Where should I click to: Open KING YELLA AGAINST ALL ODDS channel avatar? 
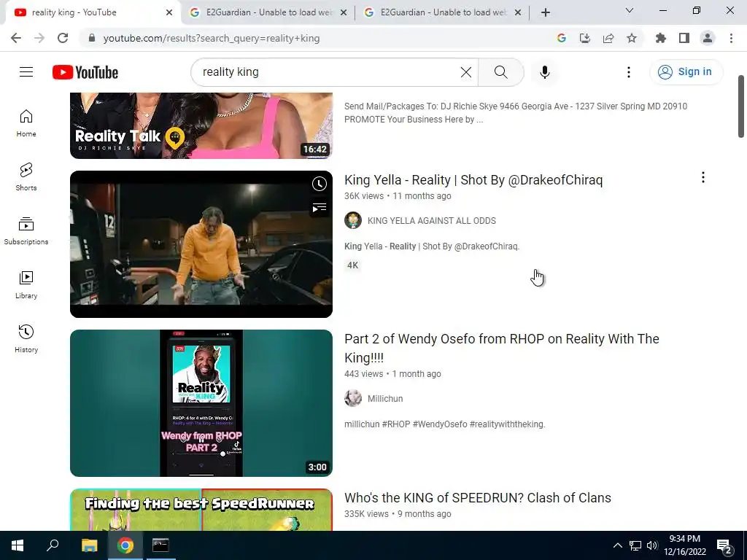(353, 220)
